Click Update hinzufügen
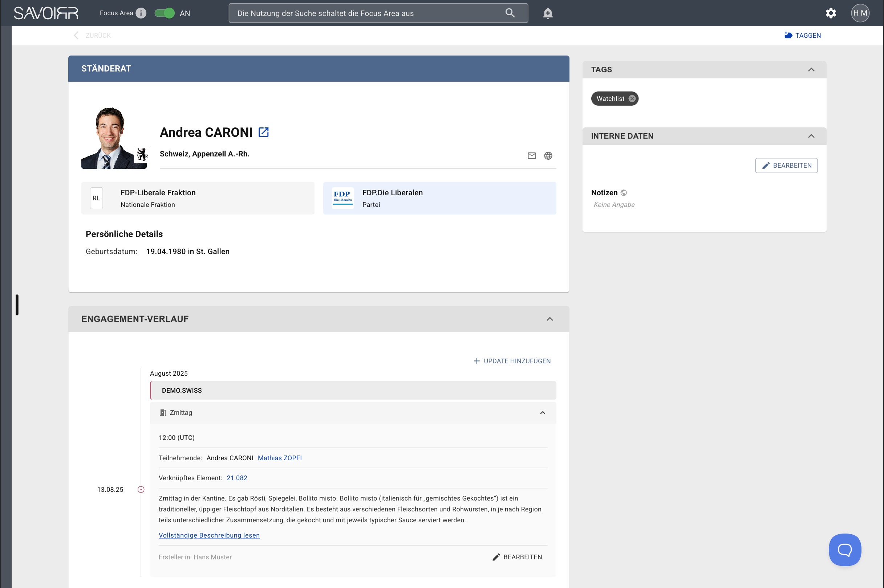Viewport: 884px width, 588px height. tap(512, 361)
